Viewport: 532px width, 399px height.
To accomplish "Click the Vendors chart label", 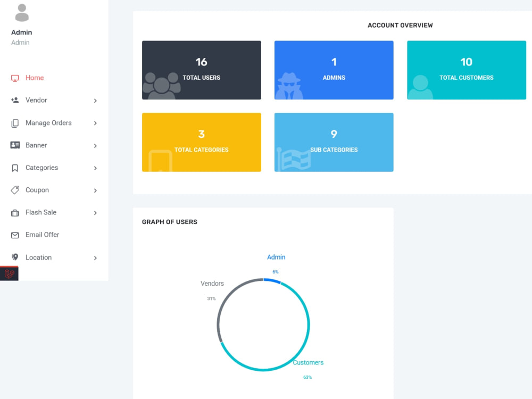I will point(212,284).
